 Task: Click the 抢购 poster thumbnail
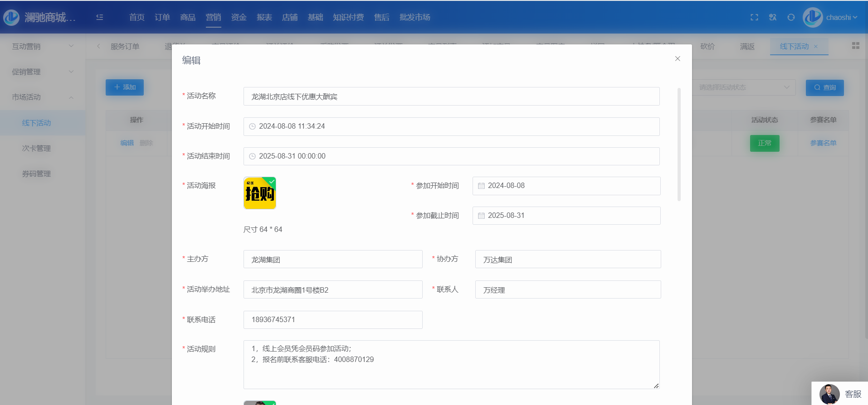tap(260, 193)
